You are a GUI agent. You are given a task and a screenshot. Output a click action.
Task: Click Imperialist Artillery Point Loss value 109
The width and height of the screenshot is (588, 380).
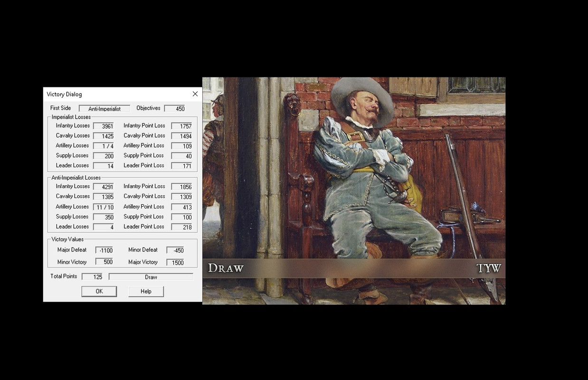click(182, 146)
